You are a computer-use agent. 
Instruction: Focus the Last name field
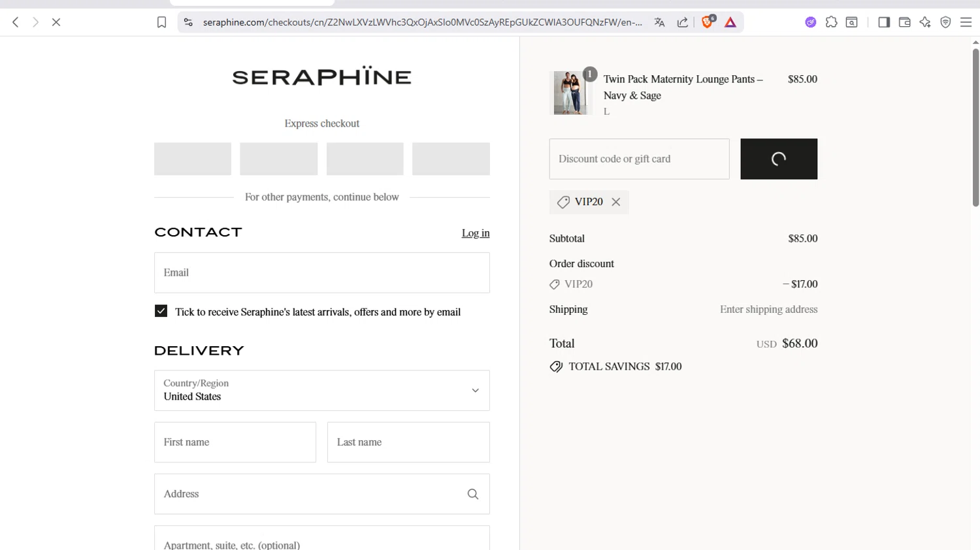pos(408,442)
